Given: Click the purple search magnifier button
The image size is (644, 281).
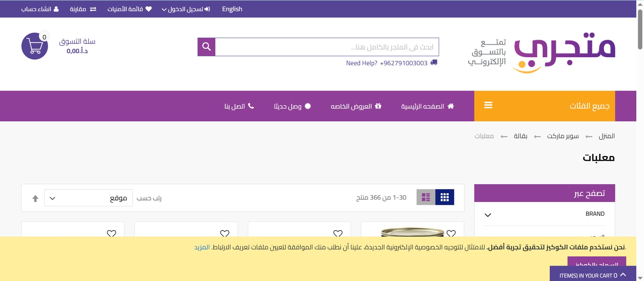Looking at the screenshot, I should pyautogui.click(x=206, y=47).
